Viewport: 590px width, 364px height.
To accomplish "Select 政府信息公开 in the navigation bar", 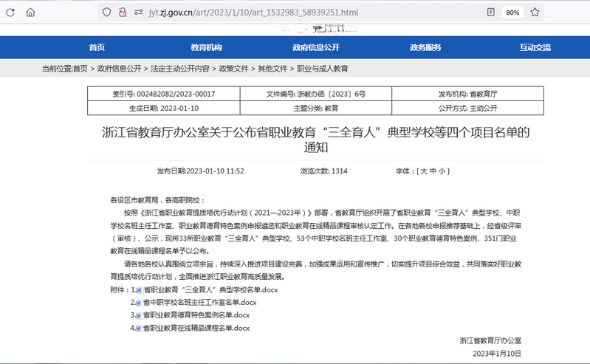I will [315, 47].
